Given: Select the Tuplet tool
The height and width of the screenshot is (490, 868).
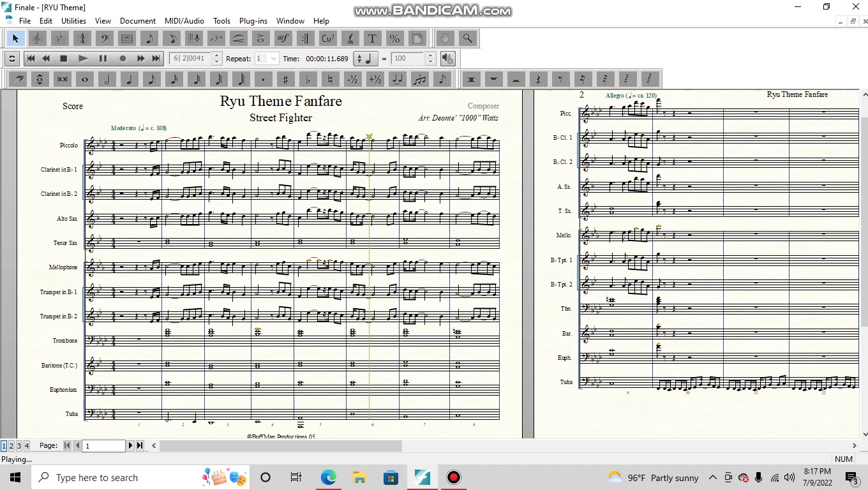Looking at the screenshot, I should click(x=216, y=39).
